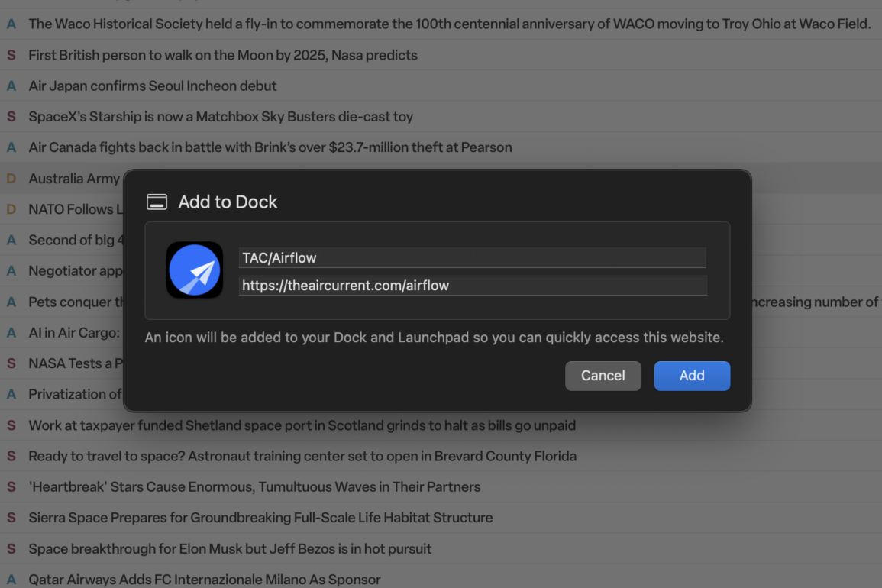Open Air Japan Seoul Incheon debut headline
This screenshot has height=588, width=882.
(x=153, y=86)
